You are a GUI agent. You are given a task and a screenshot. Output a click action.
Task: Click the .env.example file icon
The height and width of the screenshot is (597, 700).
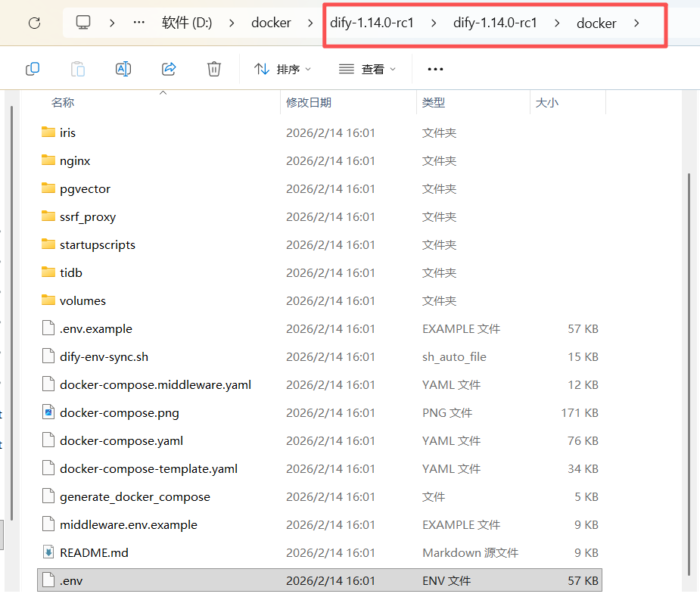coord(48,328)
